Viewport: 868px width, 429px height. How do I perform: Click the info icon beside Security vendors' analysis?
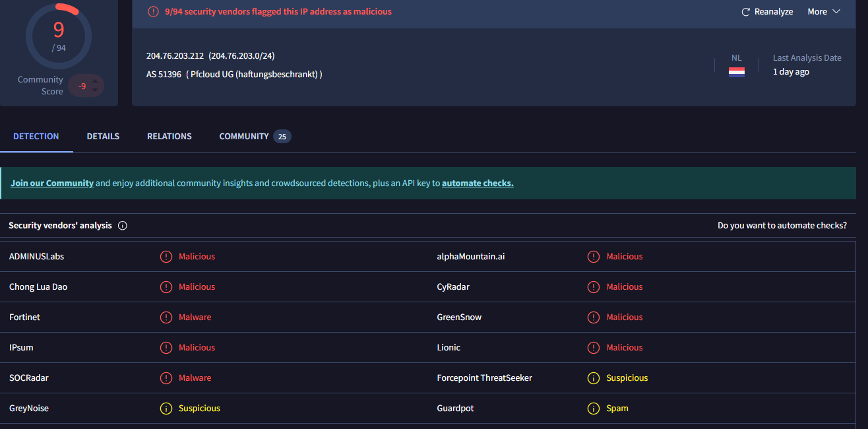point(122,226)
